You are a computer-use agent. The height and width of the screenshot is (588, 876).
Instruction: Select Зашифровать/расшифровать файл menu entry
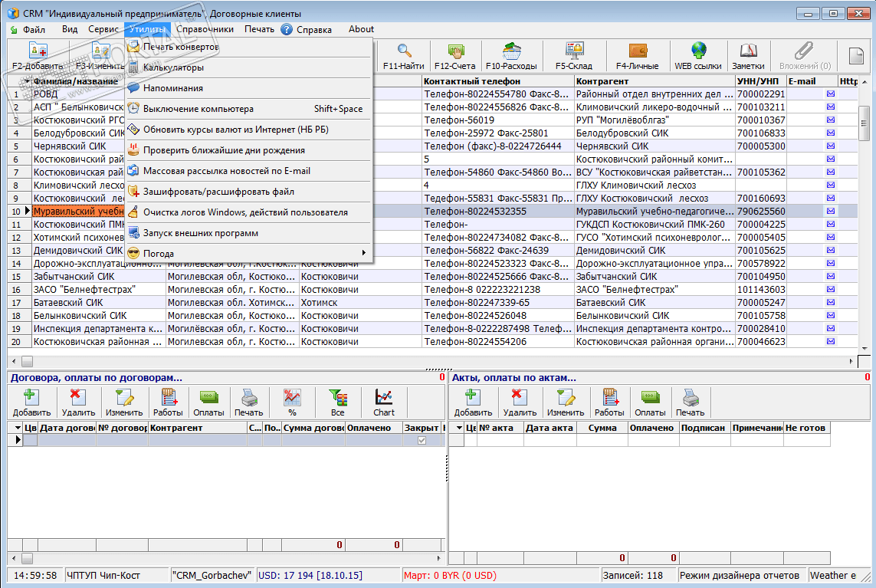tap(248, 192)
